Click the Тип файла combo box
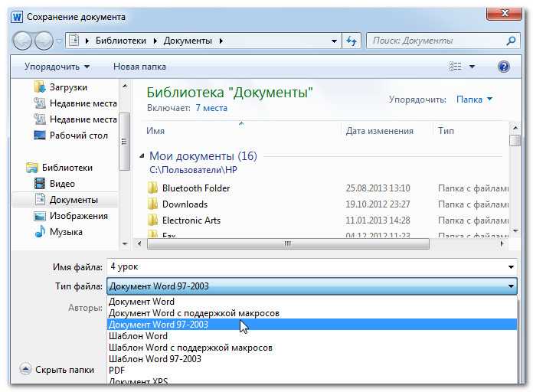The image size is (533, 392). [x=312, y=286]
